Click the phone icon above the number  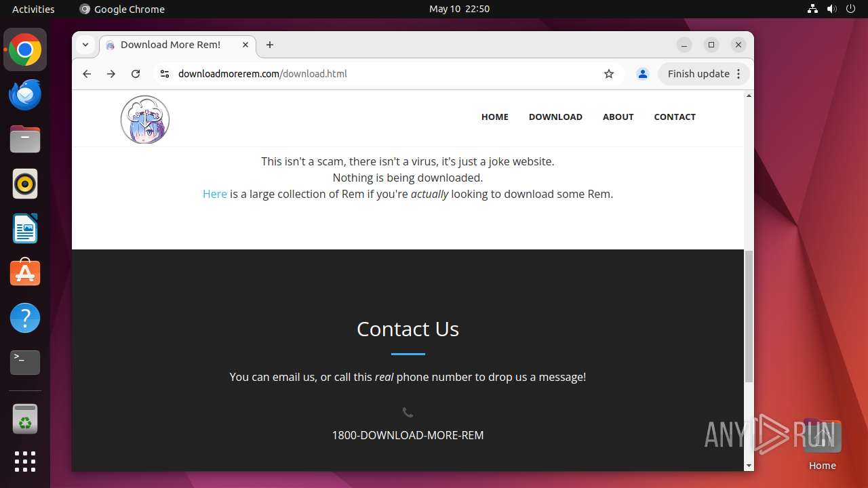point(408,412)
